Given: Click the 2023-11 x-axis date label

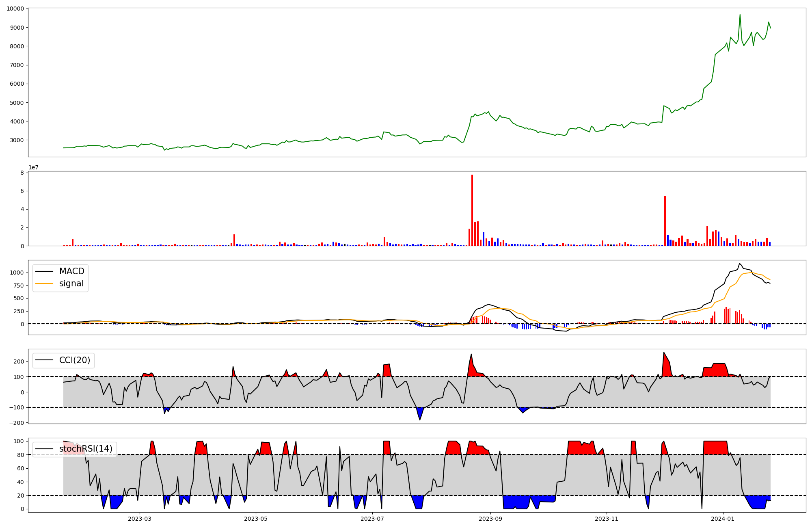Looking at the screenshot, I should (x=607, y=519).
